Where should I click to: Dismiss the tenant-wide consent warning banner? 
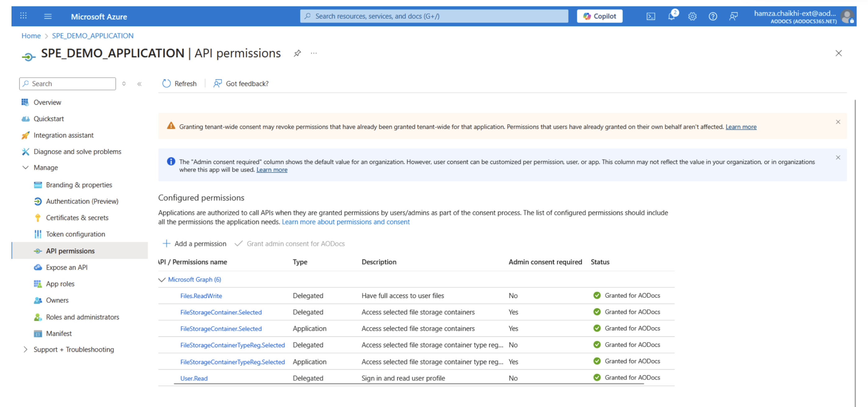[x=838, y=122]
